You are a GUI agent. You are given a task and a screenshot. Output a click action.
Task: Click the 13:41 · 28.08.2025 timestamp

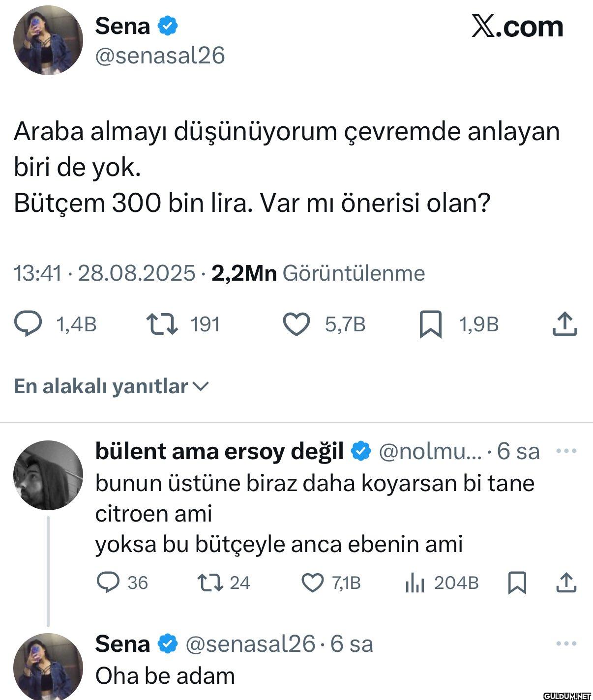[105, 273]
